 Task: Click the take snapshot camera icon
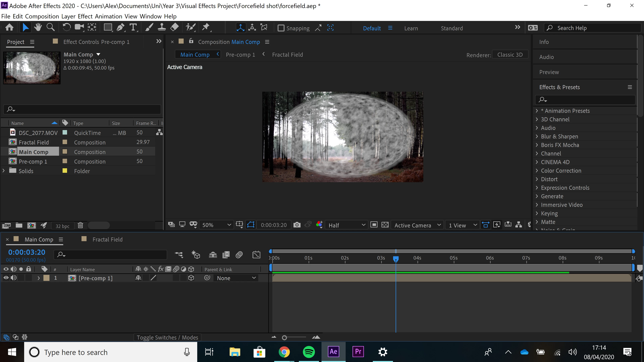tap(297, 225)
